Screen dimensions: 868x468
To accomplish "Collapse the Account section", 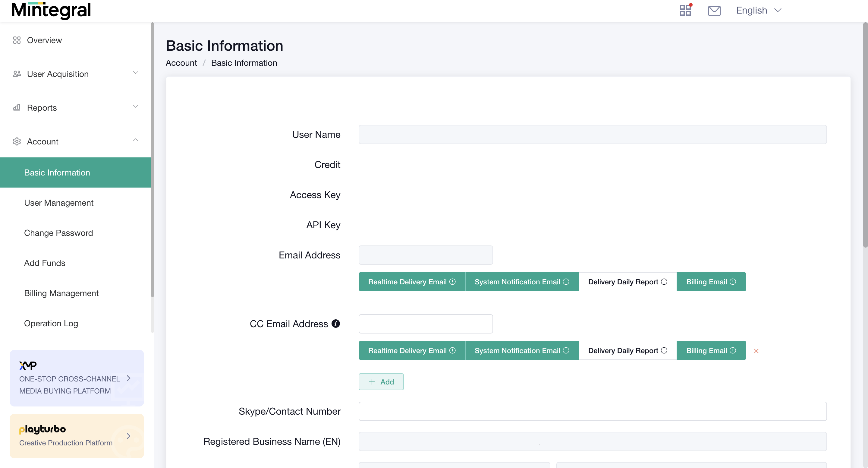I will (x=135, y=140).
